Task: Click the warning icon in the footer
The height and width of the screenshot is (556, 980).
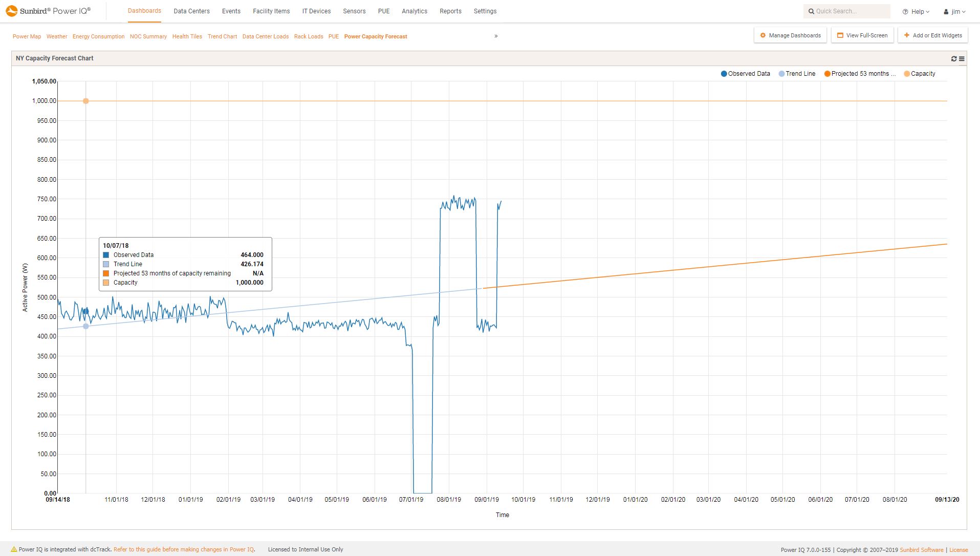Action: click(14, 549)
